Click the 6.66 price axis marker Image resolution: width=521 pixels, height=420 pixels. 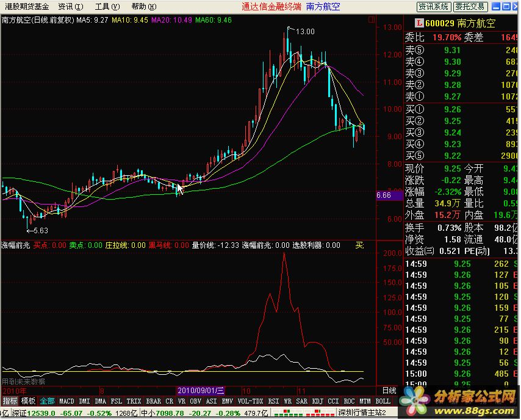[389, 195]
